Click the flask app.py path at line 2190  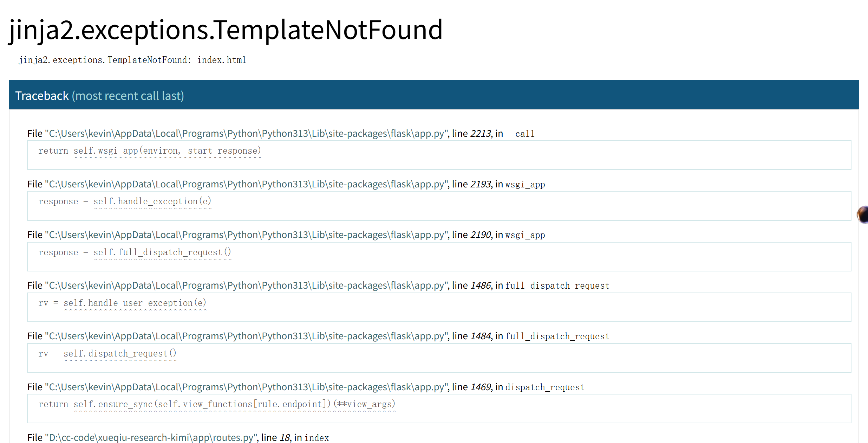pyautogui.click(x=247, y=235)
